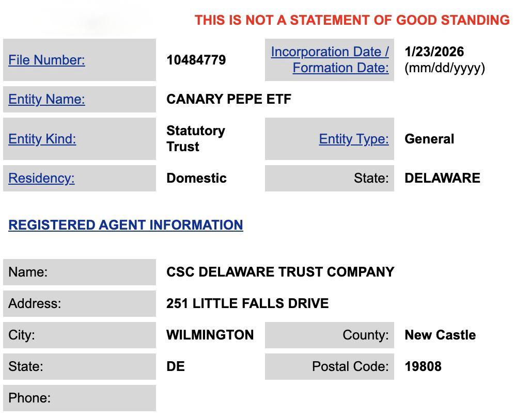Click the agent name CSC DELAWARE TRUST COMPANY

tap(280, 272)
